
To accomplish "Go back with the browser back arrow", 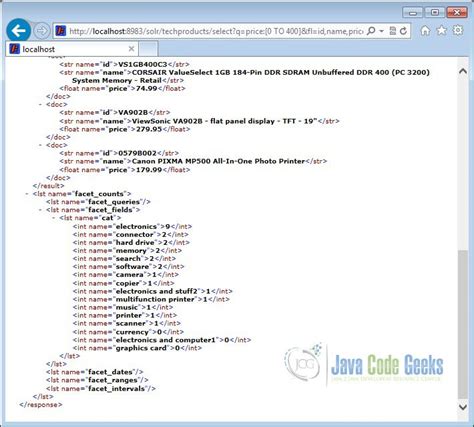I will tap(19, 31).
